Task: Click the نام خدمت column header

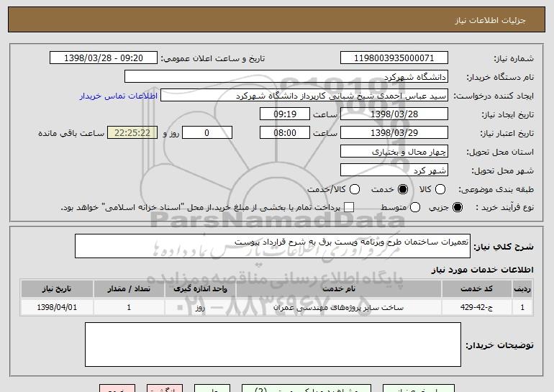Action: (338, 289)
